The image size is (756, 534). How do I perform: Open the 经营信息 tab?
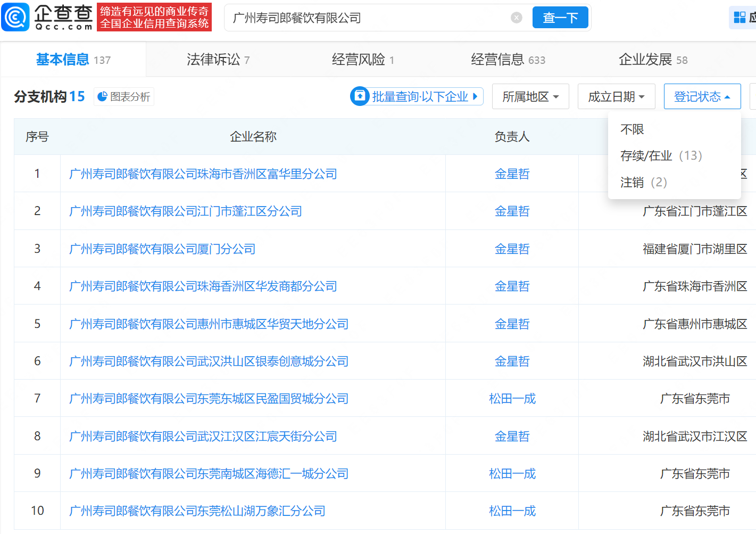click(508, 60)
